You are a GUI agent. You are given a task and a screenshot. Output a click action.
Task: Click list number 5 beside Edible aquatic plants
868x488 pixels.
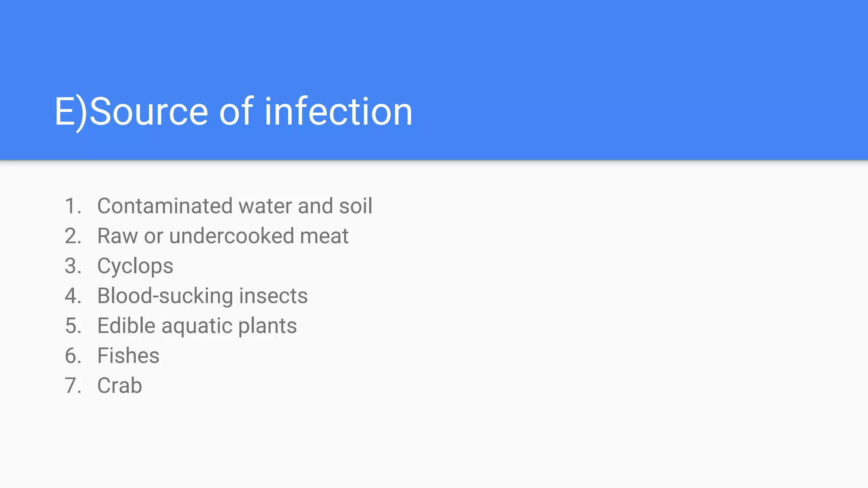(73, 326)
